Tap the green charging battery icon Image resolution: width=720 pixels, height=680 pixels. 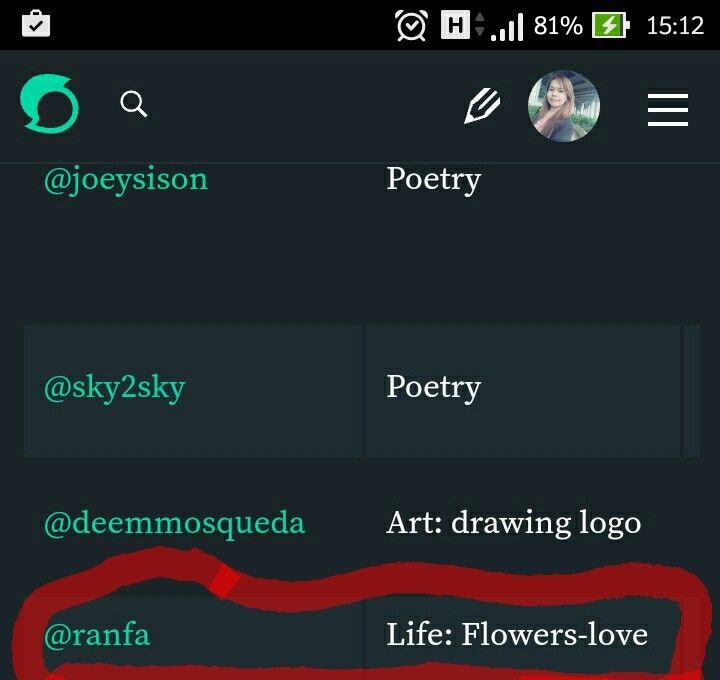pyautogui.click(x=610, y=25)
